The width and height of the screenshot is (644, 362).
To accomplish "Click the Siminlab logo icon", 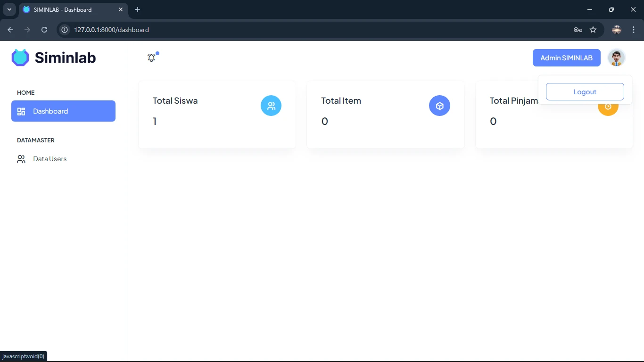I will point(20,58).
